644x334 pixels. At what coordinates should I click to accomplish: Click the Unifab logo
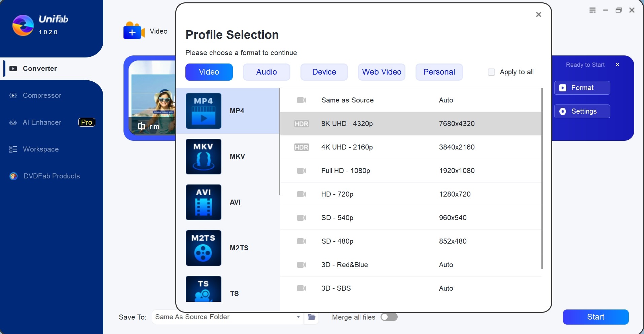coord(23,26)
